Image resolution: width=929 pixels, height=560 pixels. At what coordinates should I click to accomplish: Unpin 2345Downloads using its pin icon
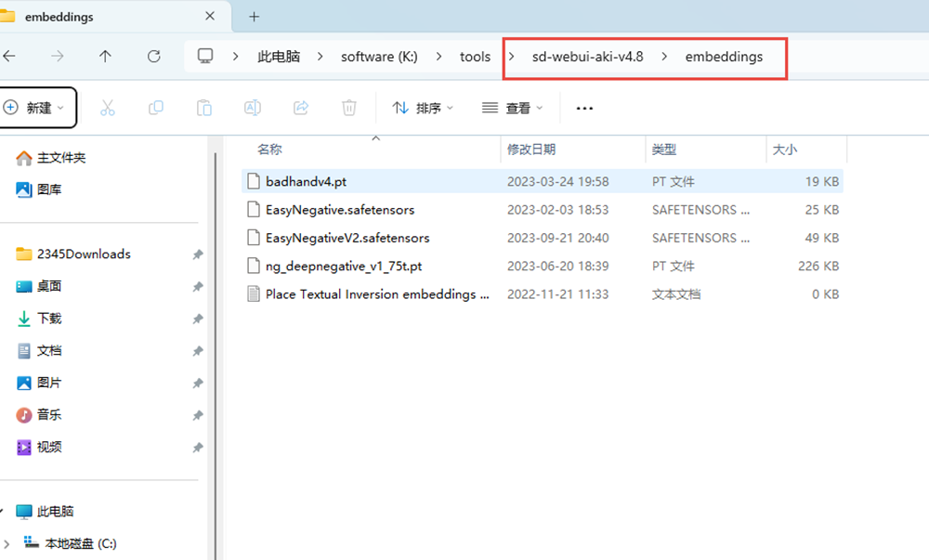click(198, 254)
